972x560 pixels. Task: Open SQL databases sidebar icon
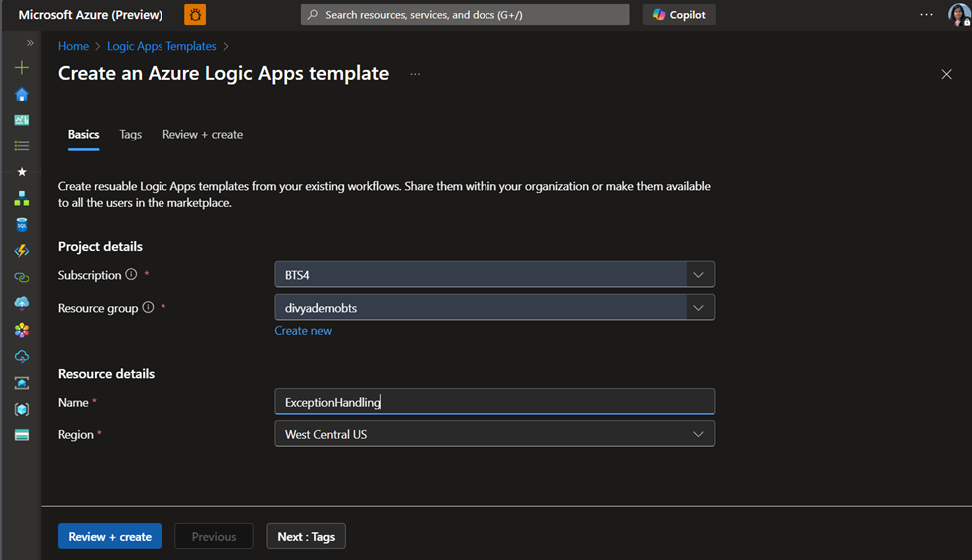22,225
